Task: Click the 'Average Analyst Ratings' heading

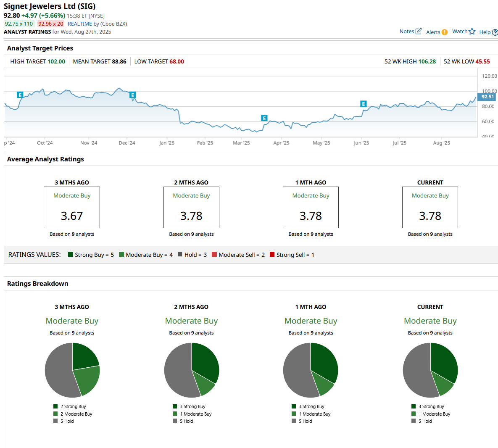Action: point(45,159)
